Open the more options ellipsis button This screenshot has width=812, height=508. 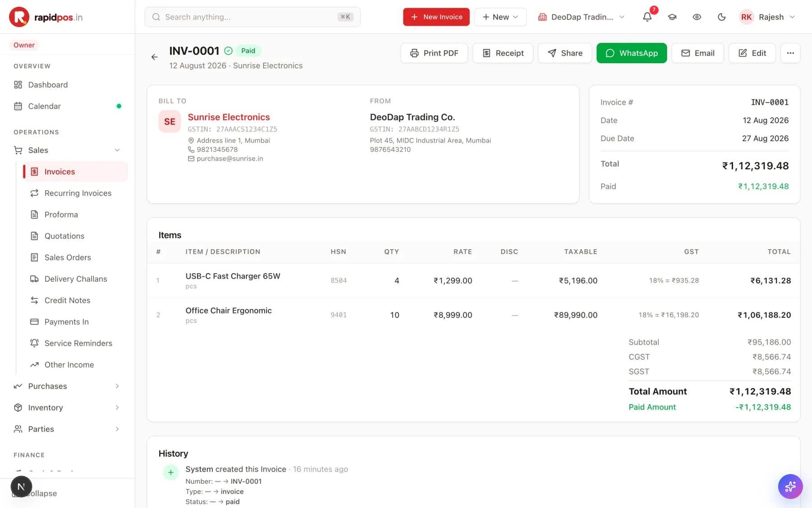[x=790, y=53]
